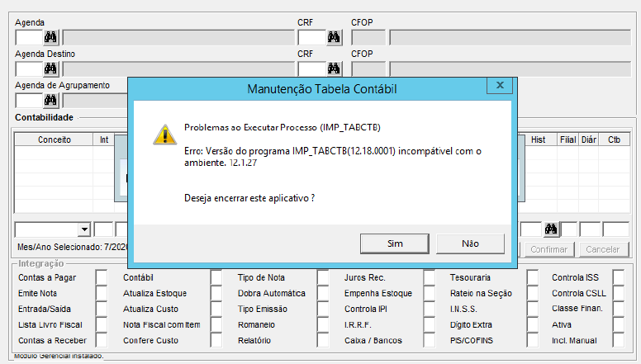Click the Conceito column header
641x364 pixels.
click(x=54, y=139)
